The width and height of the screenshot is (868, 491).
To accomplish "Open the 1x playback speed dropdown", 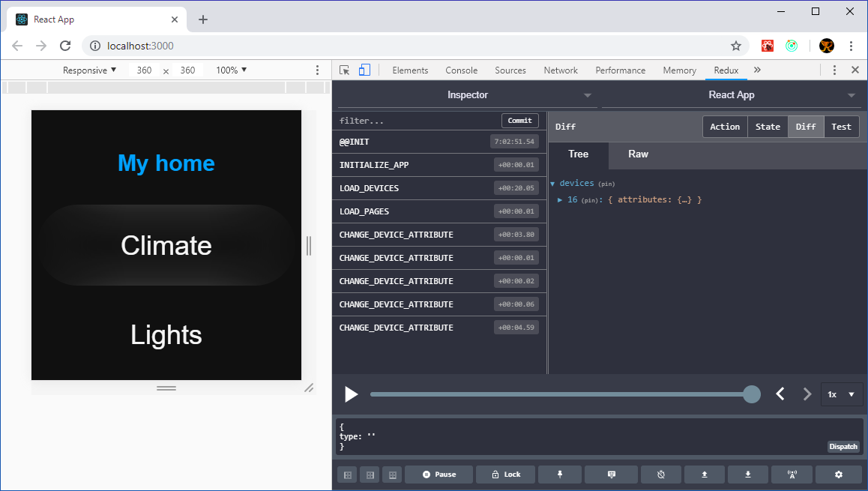I will [842, 394].
